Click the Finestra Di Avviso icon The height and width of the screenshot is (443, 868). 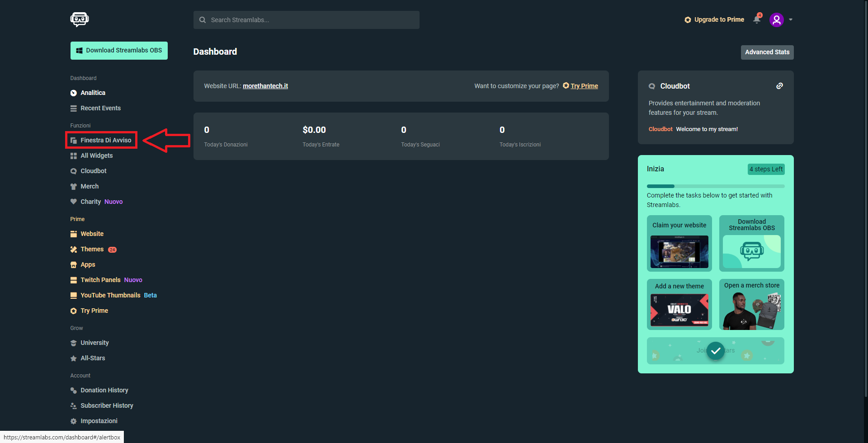tap(73, 141)
